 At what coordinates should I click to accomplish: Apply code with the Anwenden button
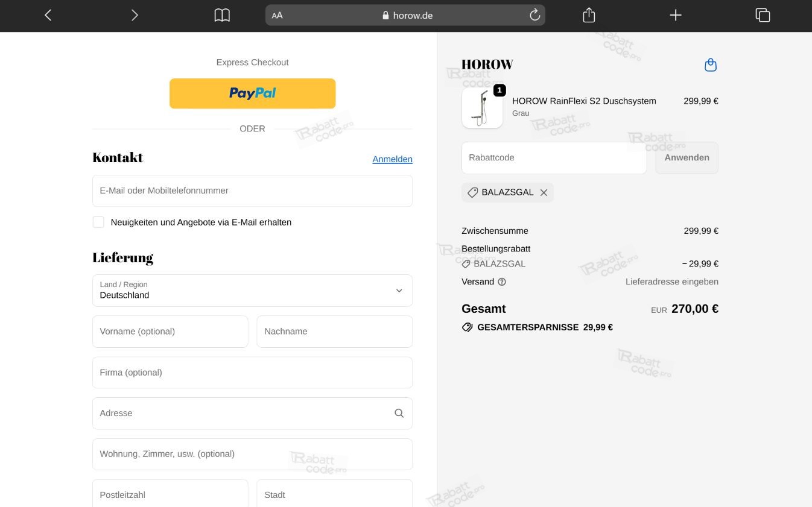point(687,158)
